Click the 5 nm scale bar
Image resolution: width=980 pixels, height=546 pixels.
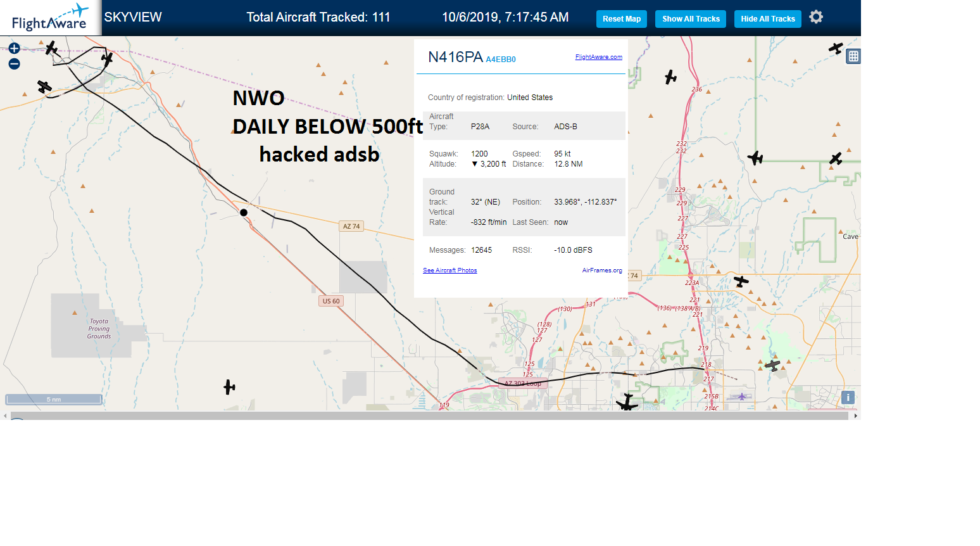(x=54, y=399)
